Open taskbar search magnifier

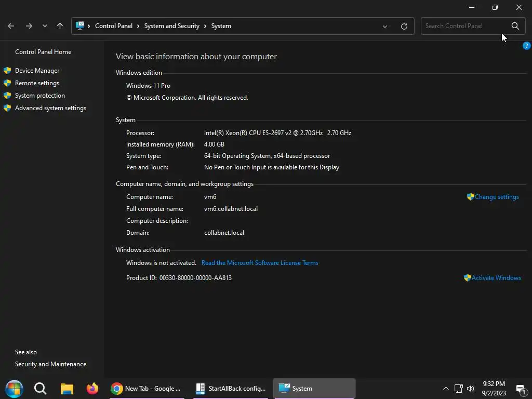pos(40,389)
